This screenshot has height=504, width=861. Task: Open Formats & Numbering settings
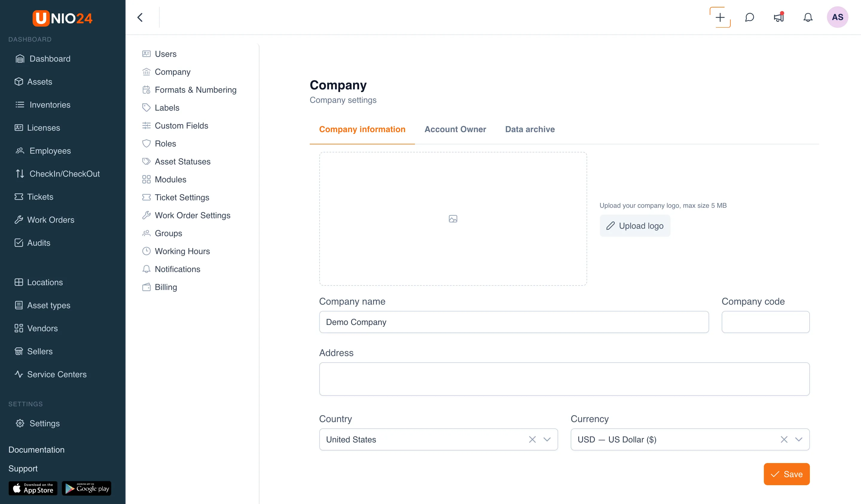click(189, 90)
